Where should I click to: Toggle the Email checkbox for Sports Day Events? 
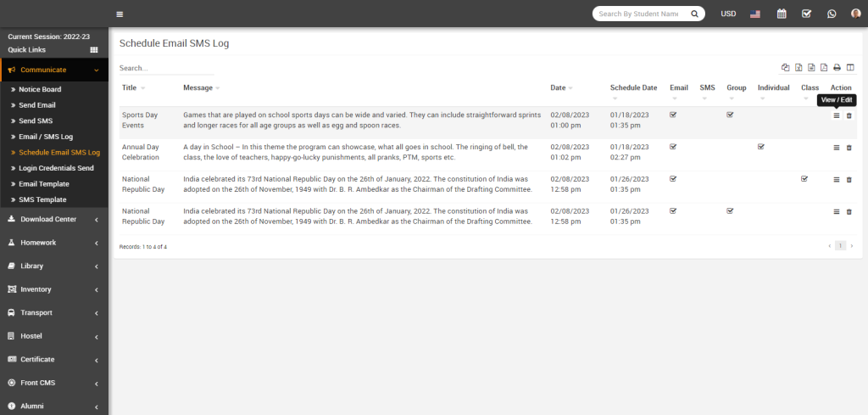point(673,115)
